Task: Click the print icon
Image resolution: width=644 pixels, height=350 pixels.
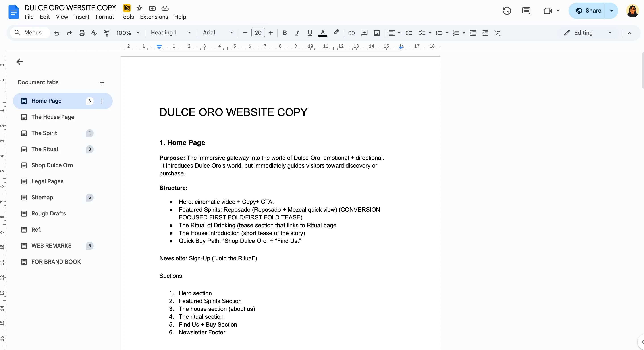Action: tap(82, 33)
